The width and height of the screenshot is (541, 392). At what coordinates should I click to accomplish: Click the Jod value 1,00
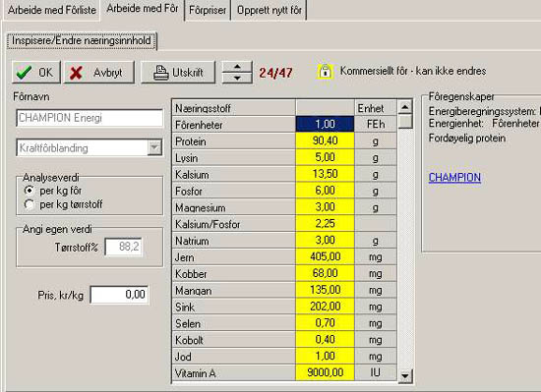point(325,356)
